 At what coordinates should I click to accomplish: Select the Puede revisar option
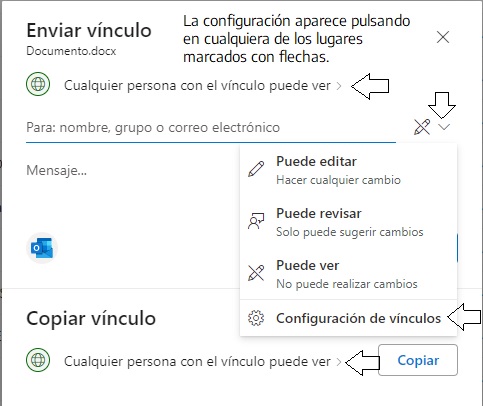point(348,222)
